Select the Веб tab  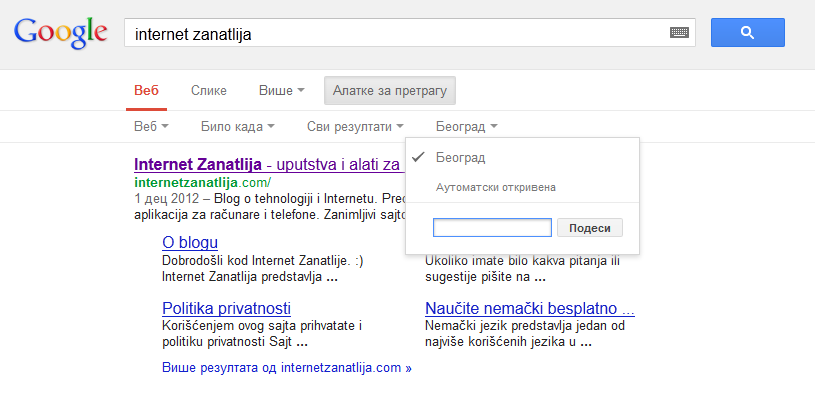click(x=146, y=91)
